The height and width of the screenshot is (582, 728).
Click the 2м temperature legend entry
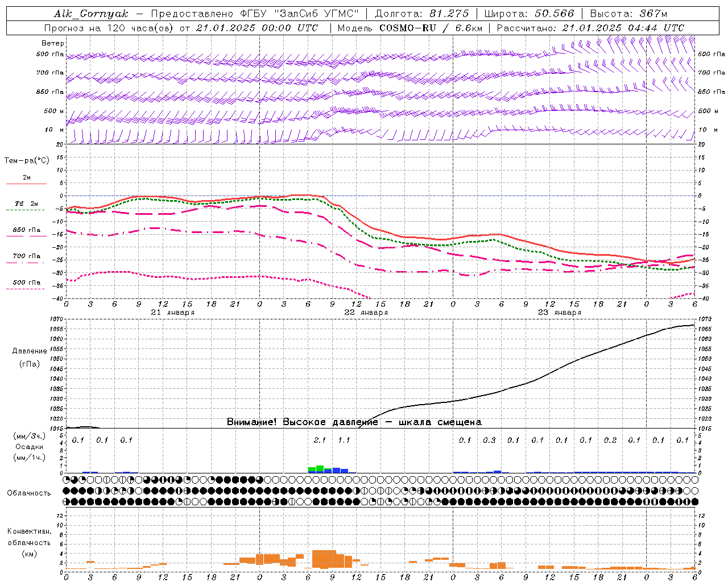point(27,178)
